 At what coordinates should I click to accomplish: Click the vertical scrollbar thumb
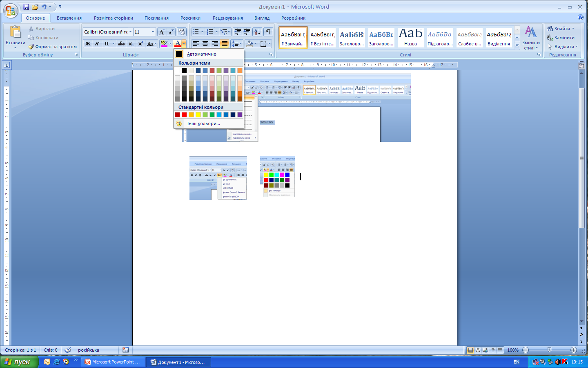pos(581,158)
